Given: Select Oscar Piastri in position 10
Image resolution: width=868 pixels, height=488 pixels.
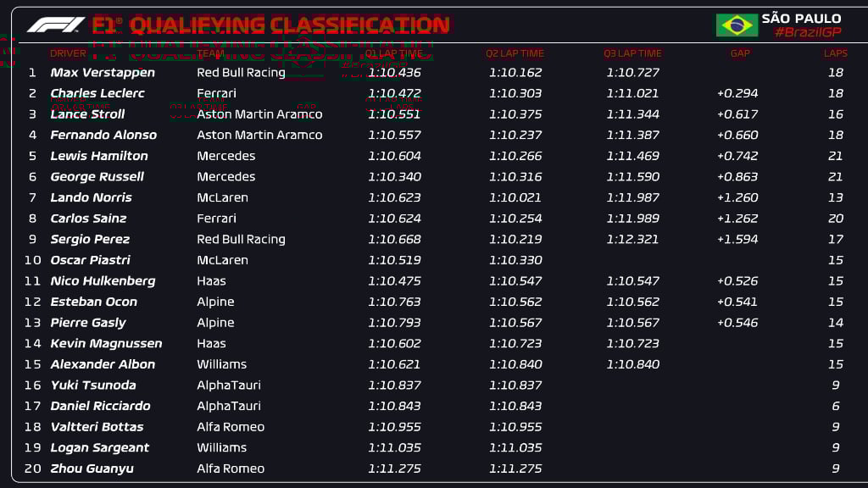Looking at the screenshot, I should pyautogui.click(x=90, y=260).
